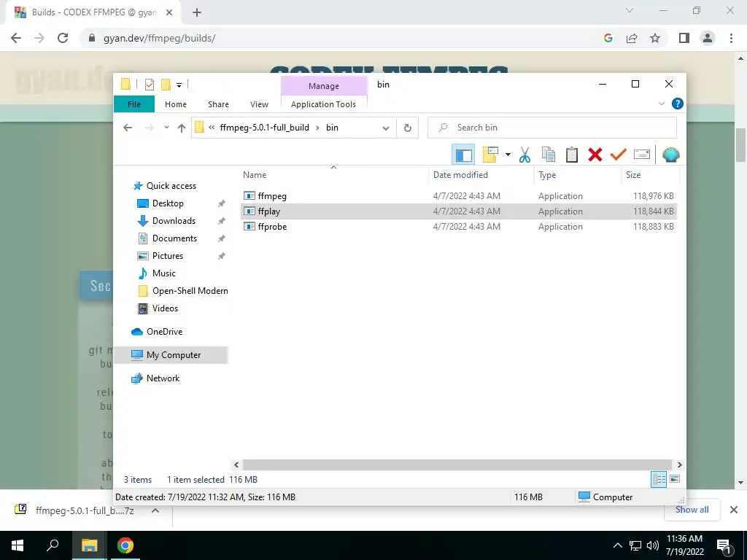Viewport: 747px width, 560px height.
Task: Open OneDrive in the navigation pane
Action: pyautogui.click(x=164, y=332)
